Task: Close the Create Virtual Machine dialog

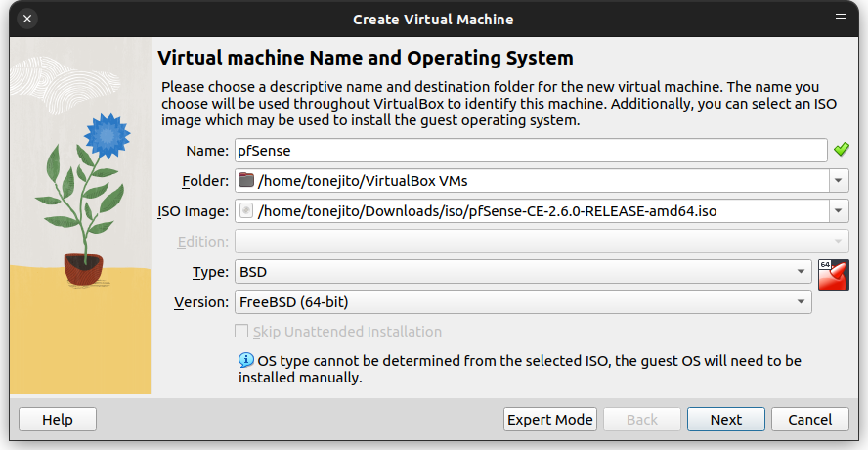Action: (x=27, y=19)
